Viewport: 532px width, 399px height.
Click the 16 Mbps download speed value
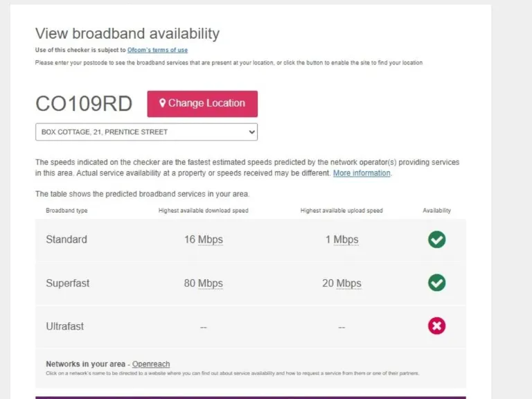[203, 240]
